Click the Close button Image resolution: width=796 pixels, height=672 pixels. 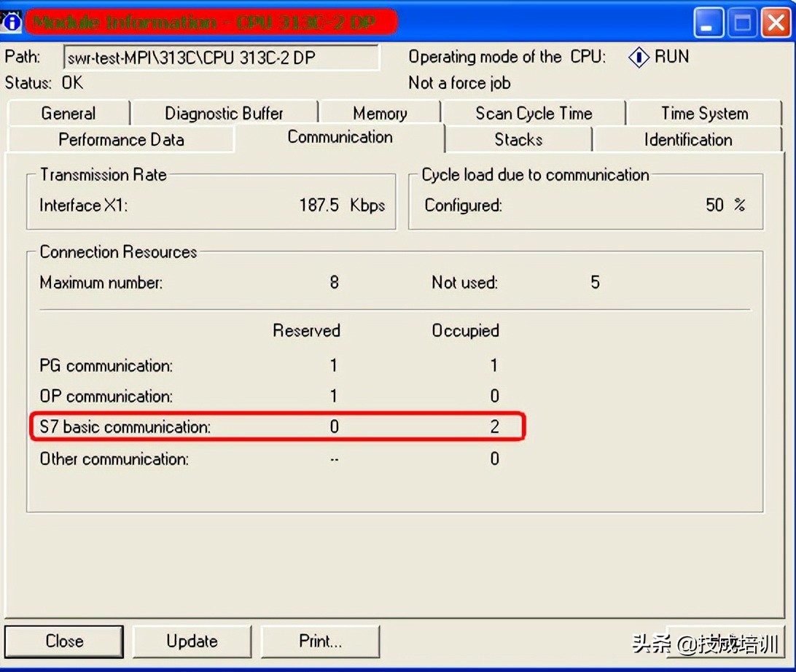[x=64, y=641]
